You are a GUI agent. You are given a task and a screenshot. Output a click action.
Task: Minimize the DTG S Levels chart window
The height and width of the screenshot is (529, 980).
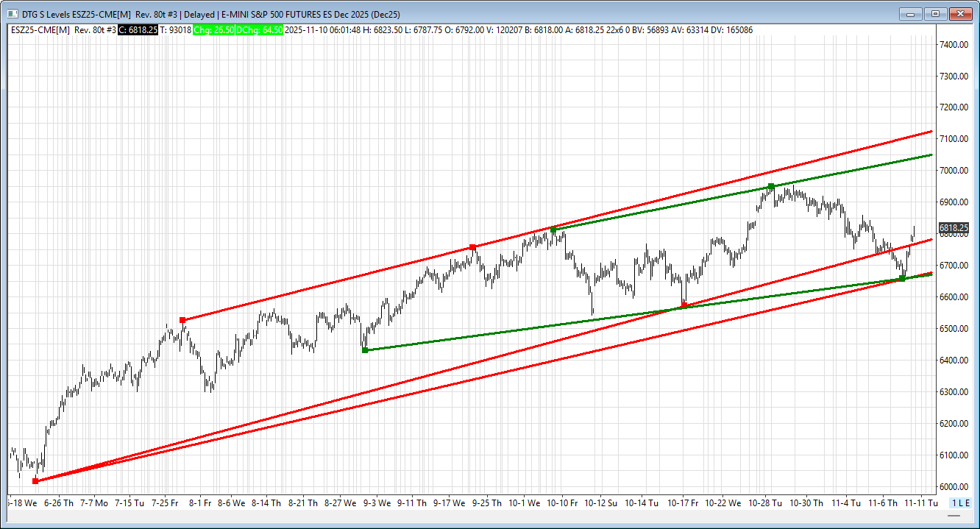point(911,13)
